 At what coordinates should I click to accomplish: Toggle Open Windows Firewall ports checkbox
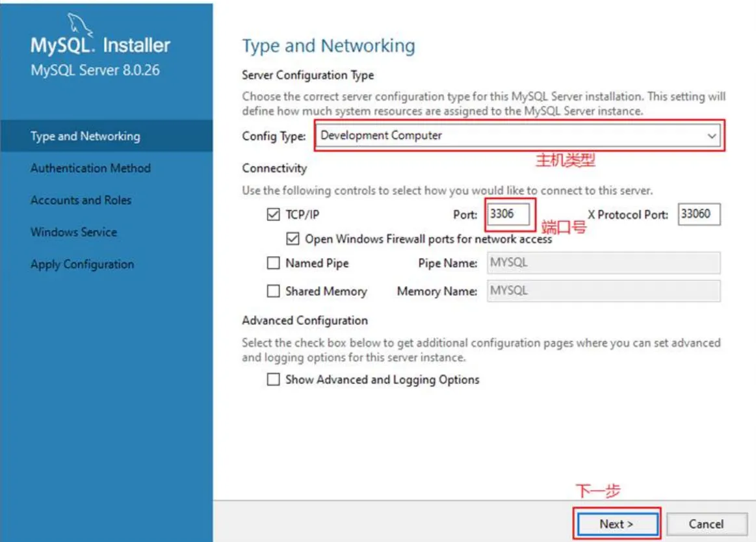293,239
